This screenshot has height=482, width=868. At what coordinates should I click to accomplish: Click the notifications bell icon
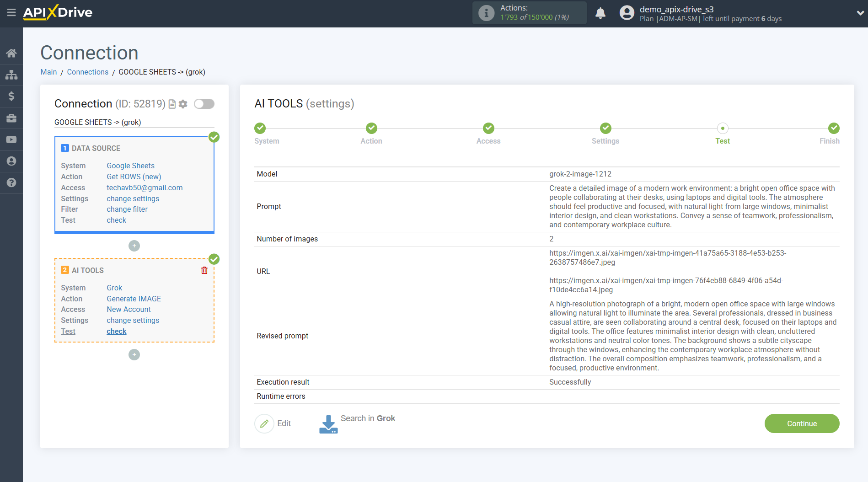pyautogui.click(x=600, y=13)
